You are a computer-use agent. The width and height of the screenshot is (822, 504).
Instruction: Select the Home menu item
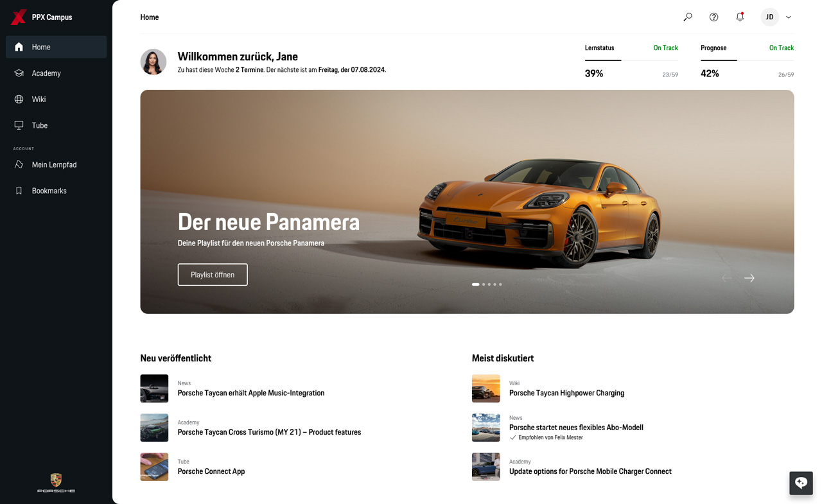pos(57,47)
